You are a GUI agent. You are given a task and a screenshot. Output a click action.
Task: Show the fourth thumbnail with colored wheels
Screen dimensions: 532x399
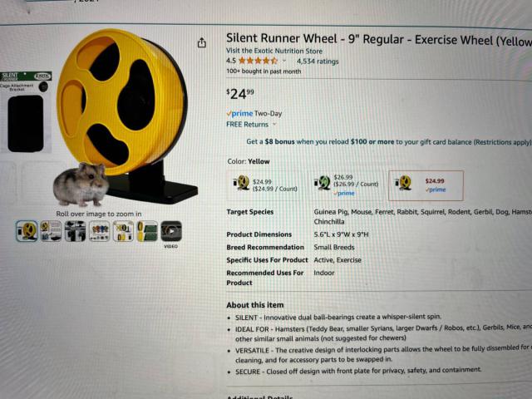click(99, 231)
